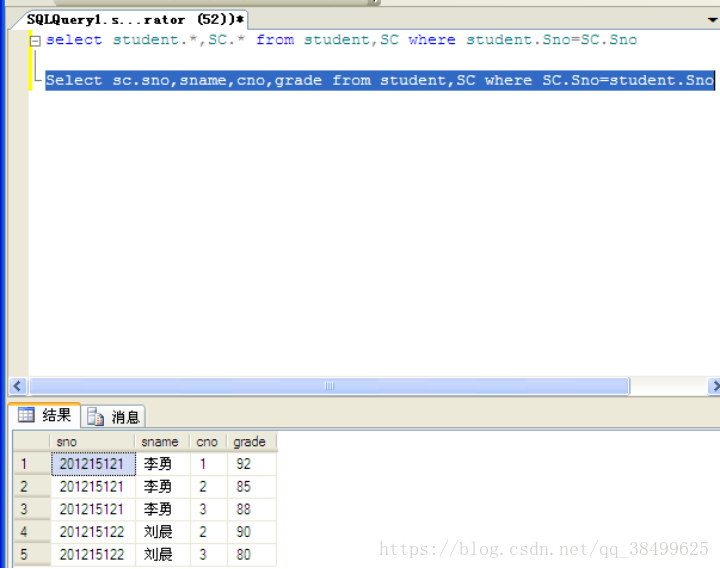Click the cno column header
This screenshot has width=720, height=569.
(x=208, y=442)
